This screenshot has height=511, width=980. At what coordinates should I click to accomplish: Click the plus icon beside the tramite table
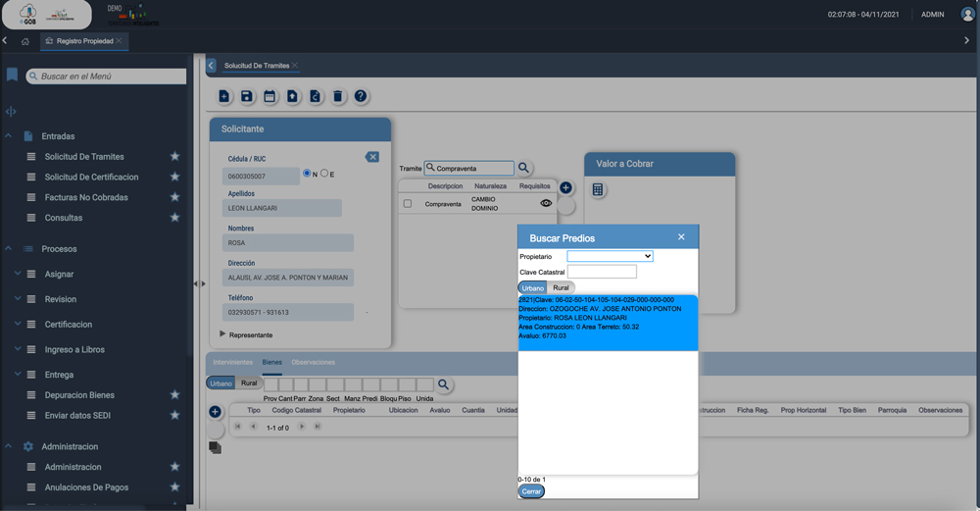click(x=565, y=187)
